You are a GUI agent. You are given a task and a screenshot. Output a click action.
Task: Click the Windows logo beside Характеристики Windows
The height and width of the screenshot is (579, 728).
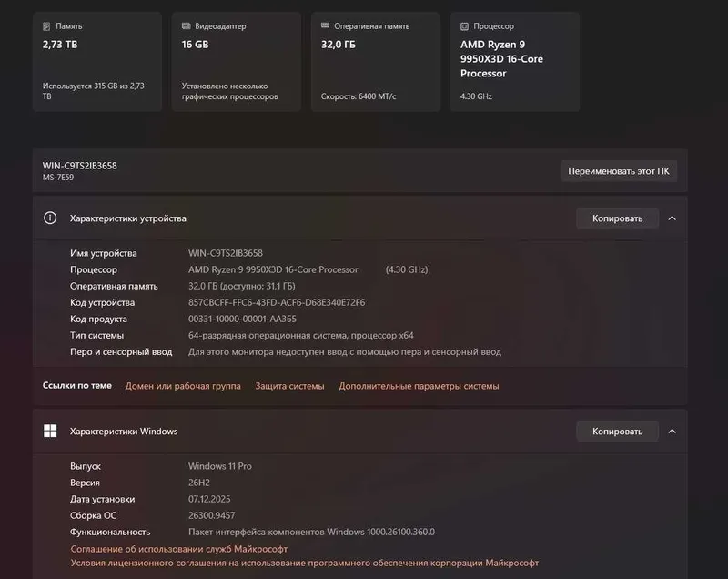tap(50, 431)
